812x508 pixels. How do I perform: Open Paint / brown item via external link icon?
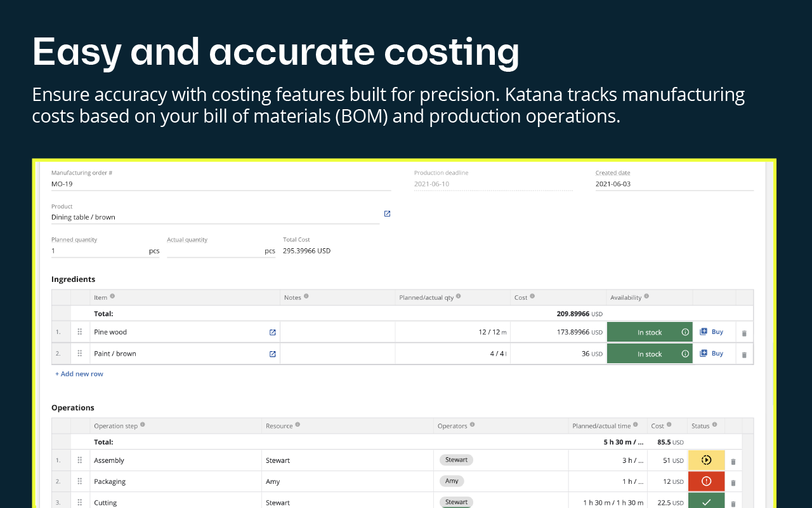[x=273, y=354]
